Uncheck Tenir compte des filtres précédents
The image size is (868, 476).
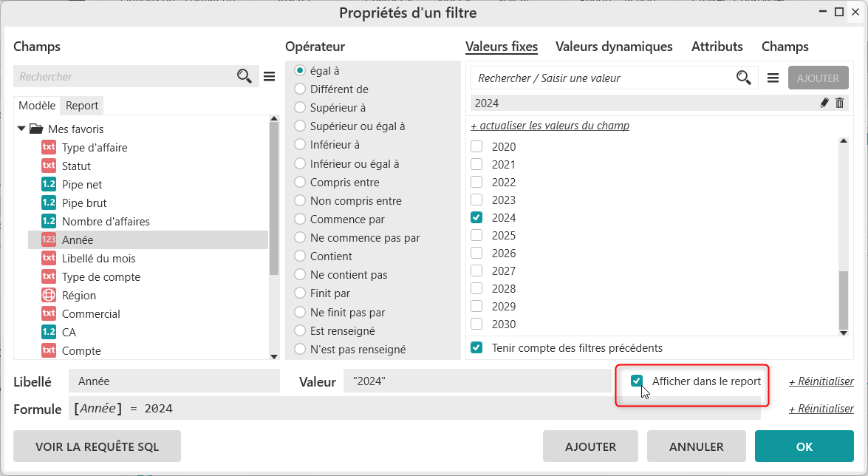(x=476, y=347)
